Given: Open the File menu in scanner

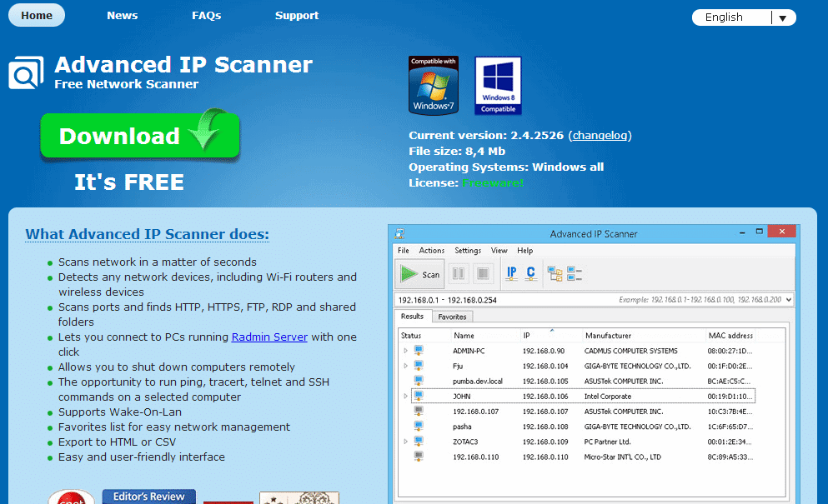Looking at the screenshot, I should pos(404,250).
